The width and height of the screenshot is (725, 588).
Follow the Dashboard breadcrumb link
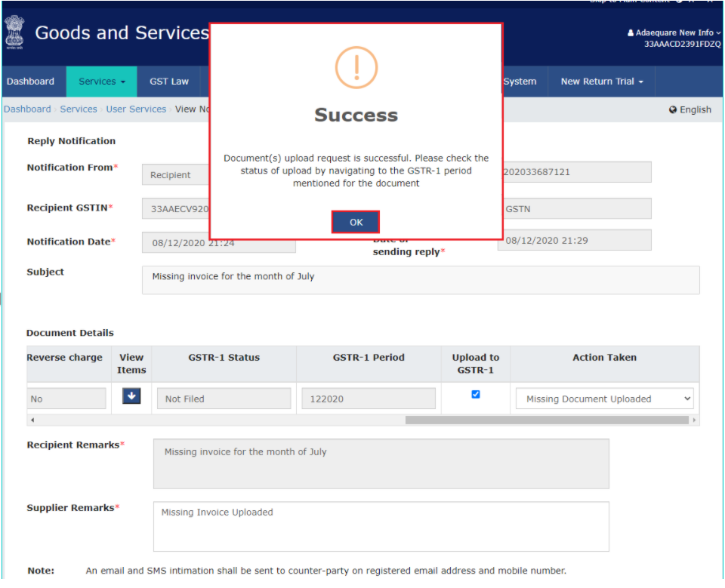pyautogui.click(x=27, y=109)
